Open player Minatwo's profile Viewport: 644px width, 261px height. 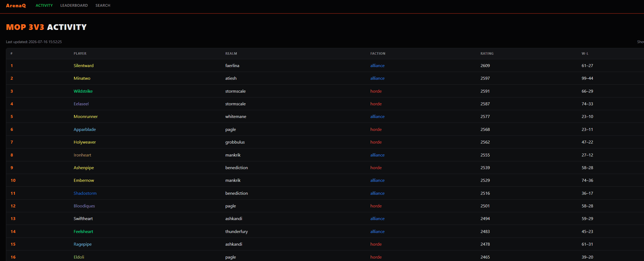[82, 78]
